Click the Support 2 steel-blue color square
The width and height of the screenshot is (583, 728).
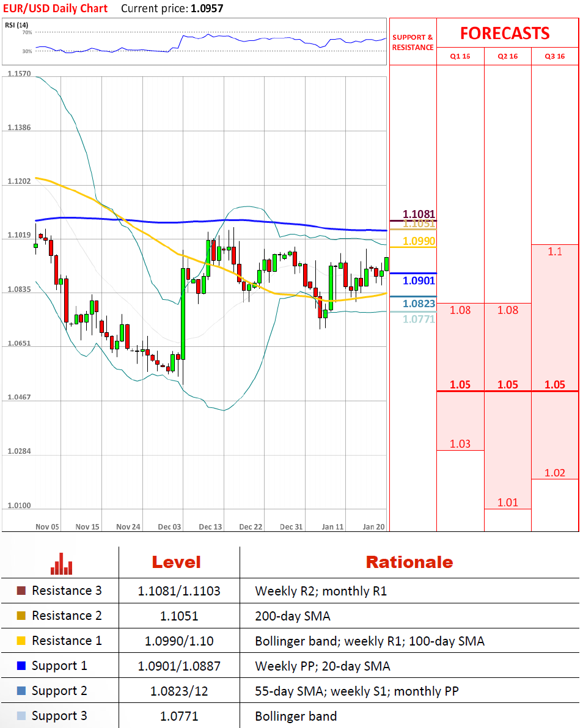tap(21, 691)
